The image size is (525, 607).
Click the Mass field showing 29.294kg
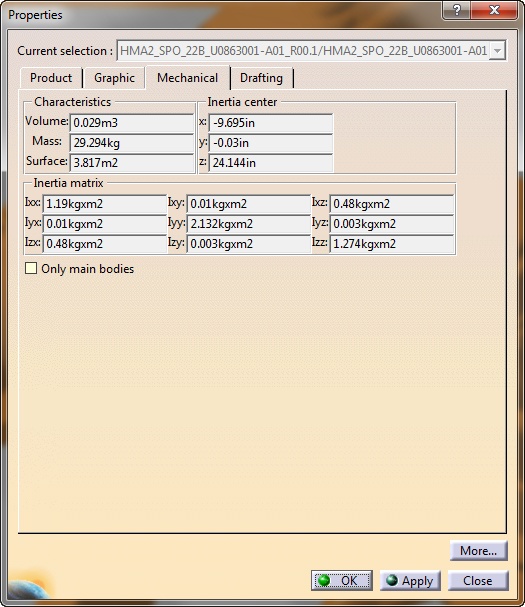[x=132, y=143]
